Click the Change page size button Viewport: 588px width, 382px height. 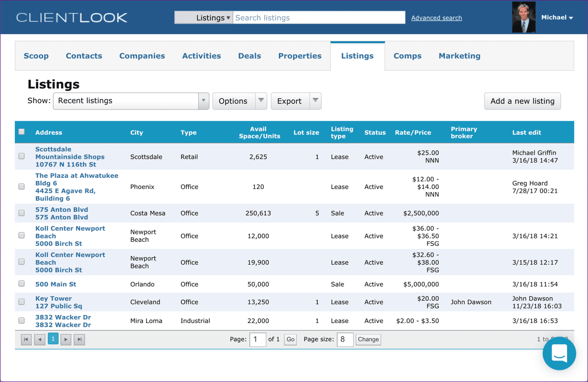point(368,339)
